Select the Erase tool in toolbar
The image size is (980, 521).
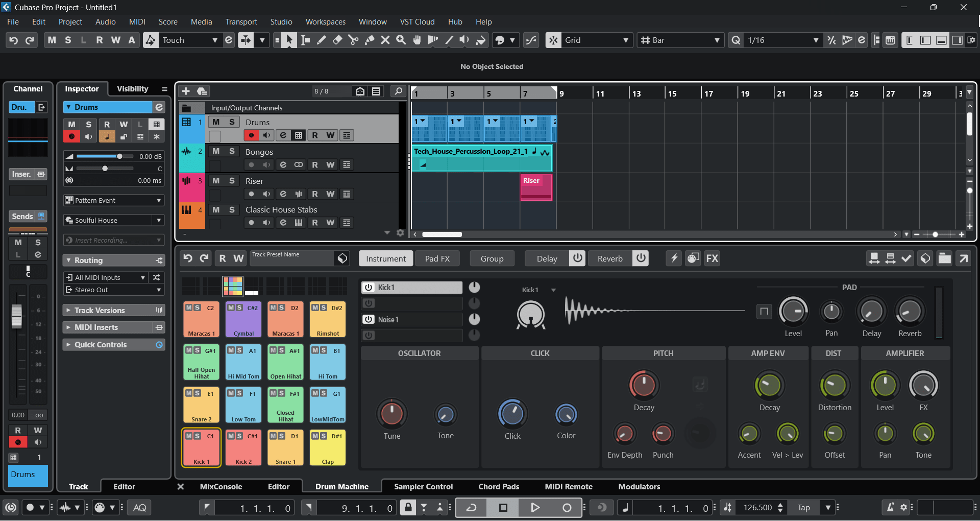point(337,40)
